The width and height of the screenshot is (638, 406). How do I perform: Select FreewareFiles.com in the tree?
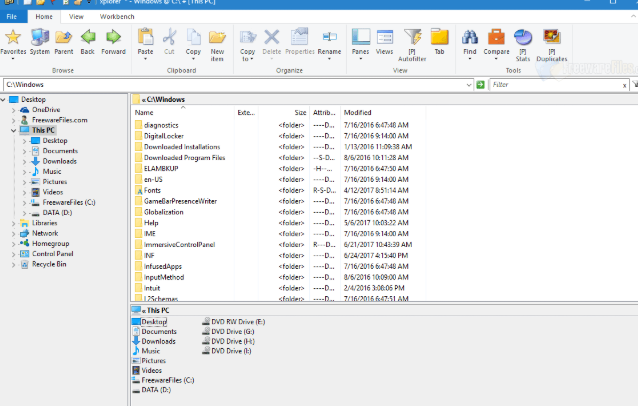pyautogui.click(x=59, y=120)
